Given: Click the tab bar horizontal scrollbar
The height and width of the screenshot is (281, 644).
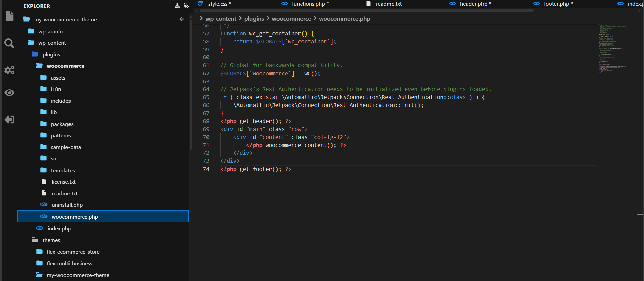Looking at the screenshot, I should click(366, 10).
